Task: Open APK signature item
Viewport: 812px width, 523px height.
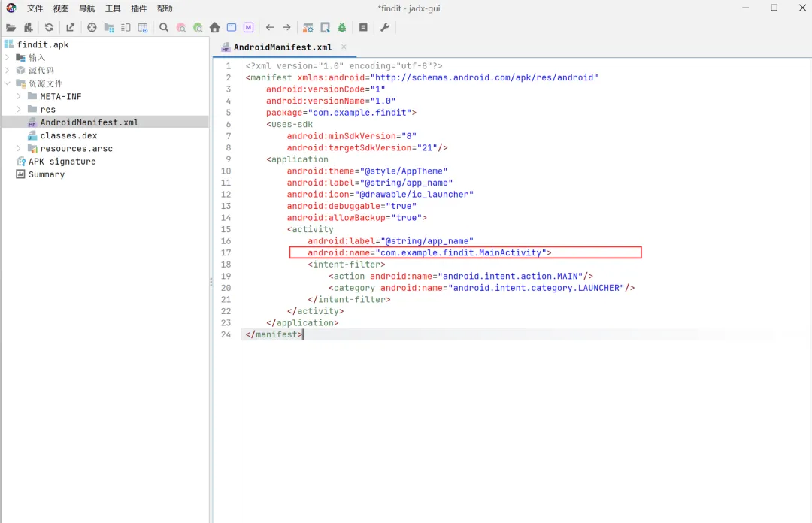Action: (x=62, y=161)
